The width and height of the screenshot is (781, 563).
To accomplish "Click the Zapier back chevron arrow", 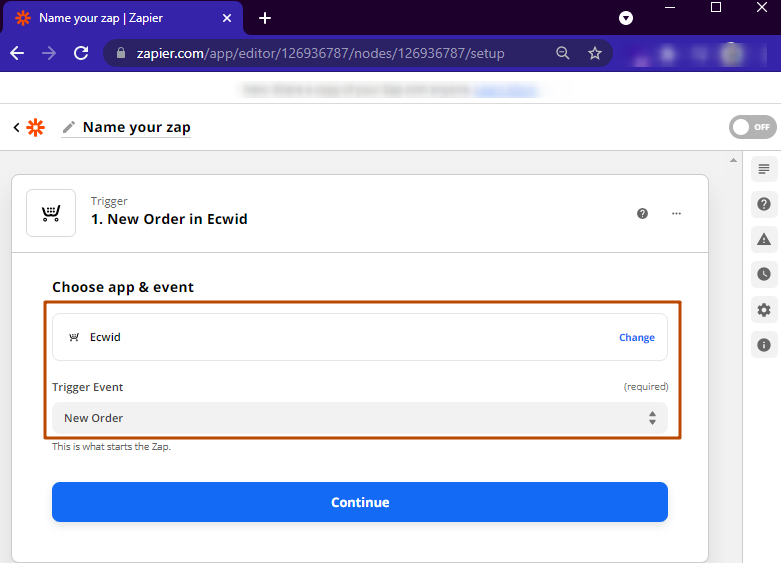I will click(x=16, y=128).
